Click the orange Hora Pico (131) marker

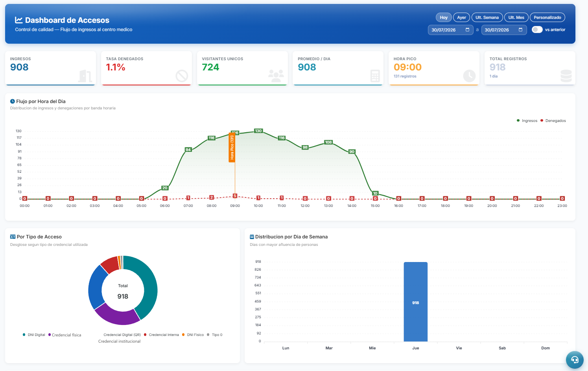point(232,147)
